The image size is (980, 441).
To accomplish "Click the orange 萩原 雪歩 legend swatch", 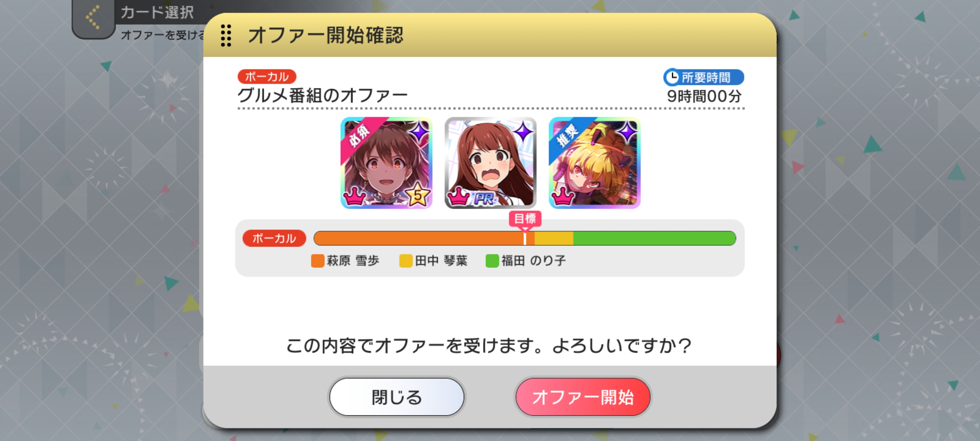I will pos(318,261).
